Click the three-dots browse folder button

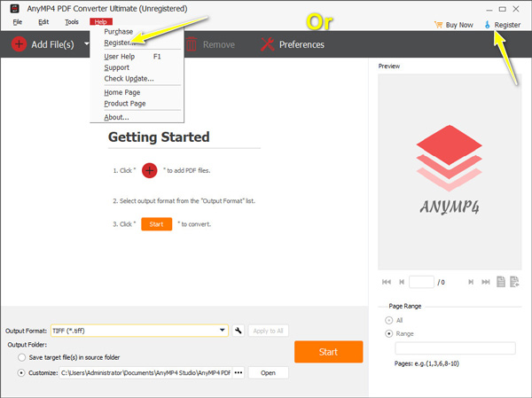(x=239, y=372)
